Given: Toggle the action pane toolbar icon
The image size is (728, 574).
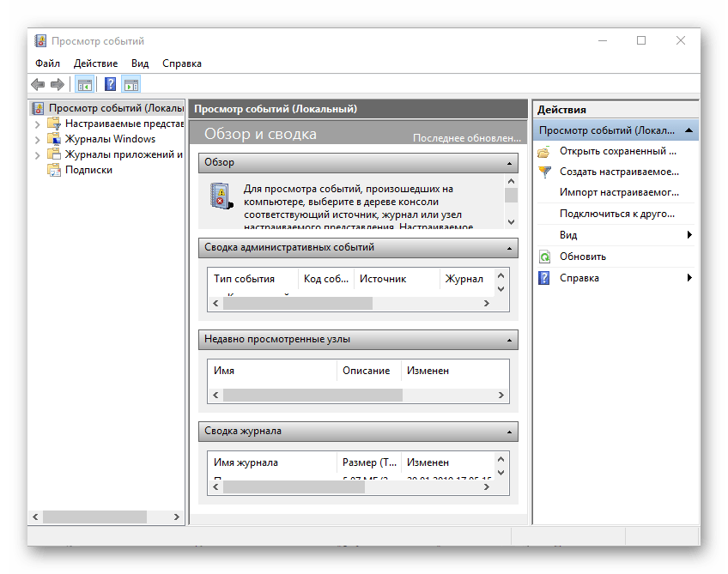Looking at the screenshot, I should pos(131,84).
